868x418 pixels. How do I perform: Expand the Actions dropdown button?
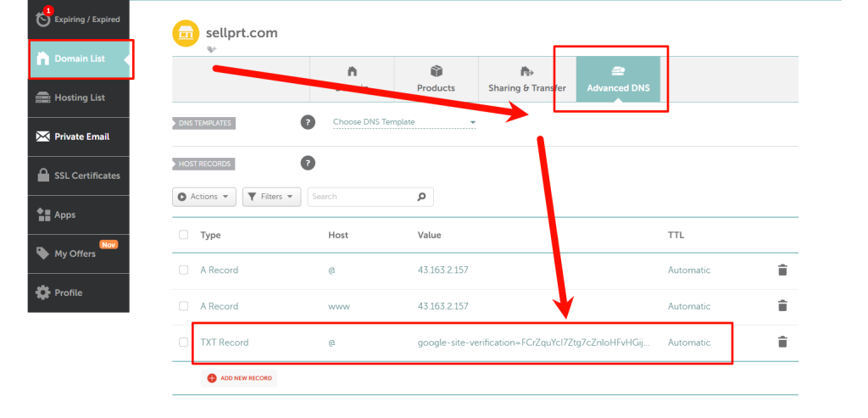[x=203, y=197]
